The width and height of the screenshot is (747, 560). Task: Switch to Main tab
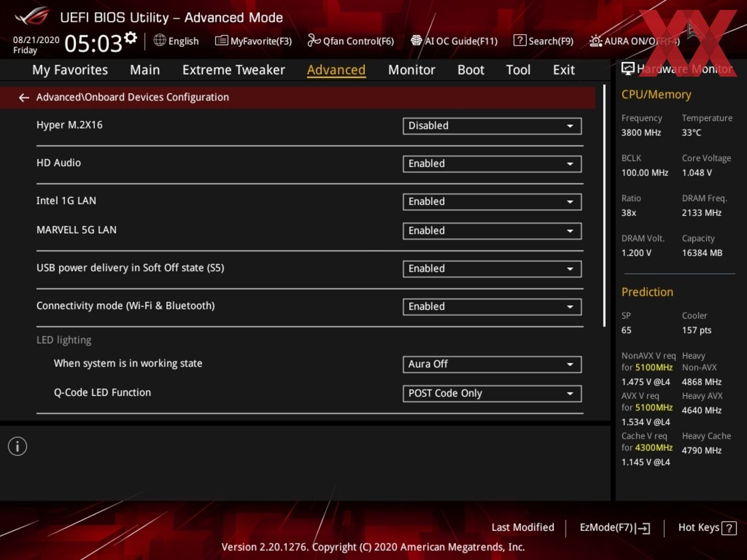pos(145,70)
